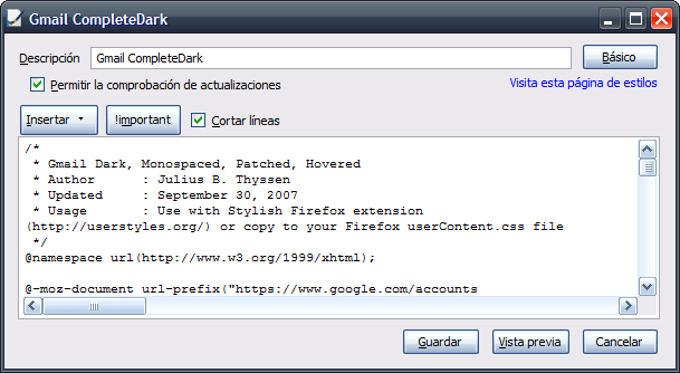Viewport: 680px width, 373px height.
Task: Uncheck Permitir la comprobación de actualizaciones
Action: click(37, 84)
